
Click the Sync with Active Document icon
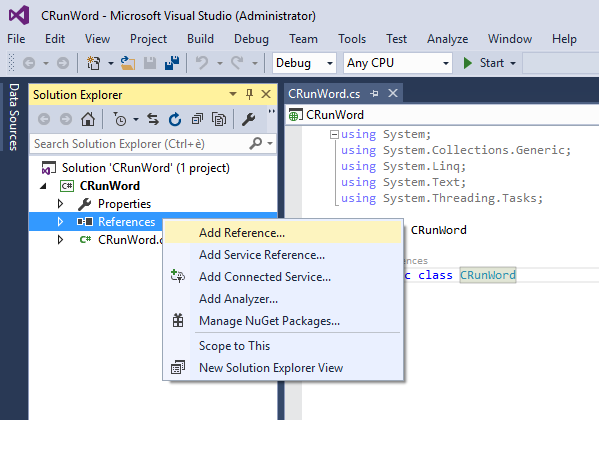pos(153,120)
